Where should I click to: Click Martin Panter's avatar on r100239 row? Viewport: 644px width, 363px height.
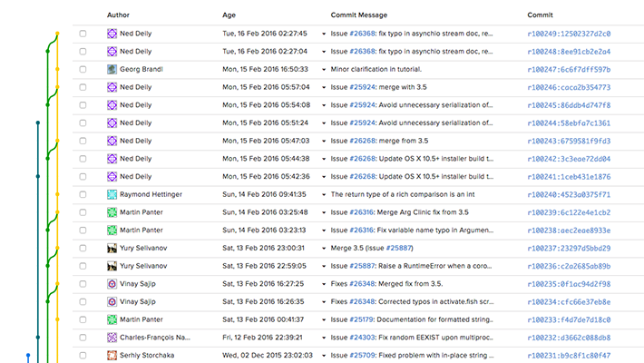(x=112, y=212)
